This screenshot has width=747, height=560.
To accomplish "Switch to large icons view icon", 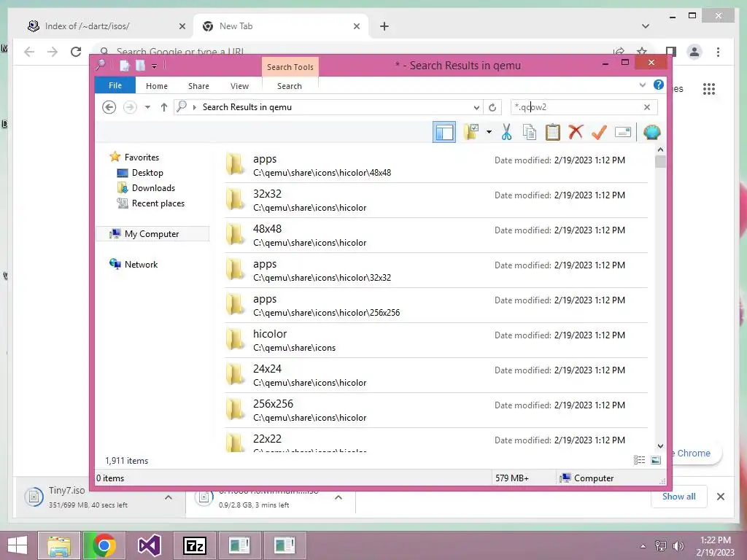I will 656,460.
